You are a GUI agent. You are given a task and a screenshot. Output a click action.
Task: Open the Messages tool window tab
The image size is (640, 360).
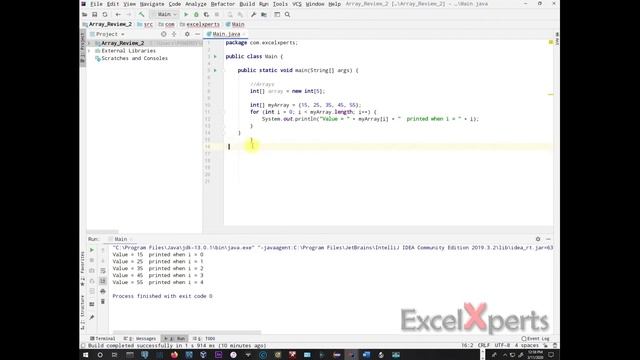coord(140,338)
